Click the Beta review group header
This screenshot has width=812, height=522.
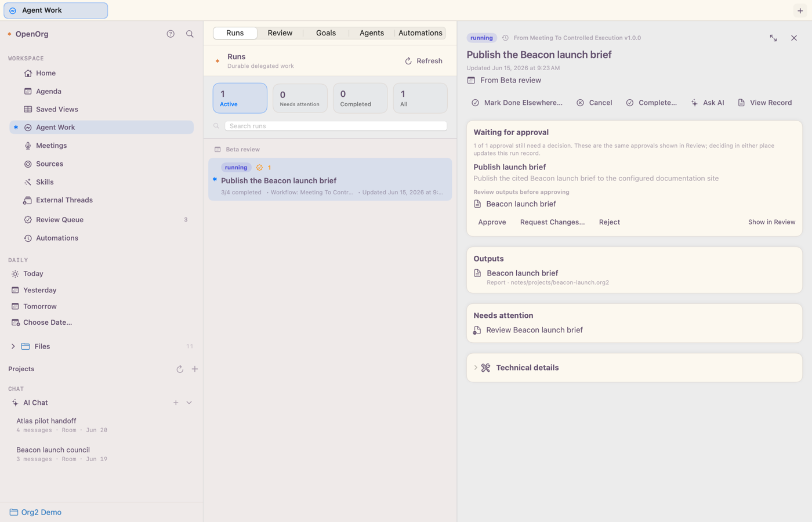coord(238,149)
